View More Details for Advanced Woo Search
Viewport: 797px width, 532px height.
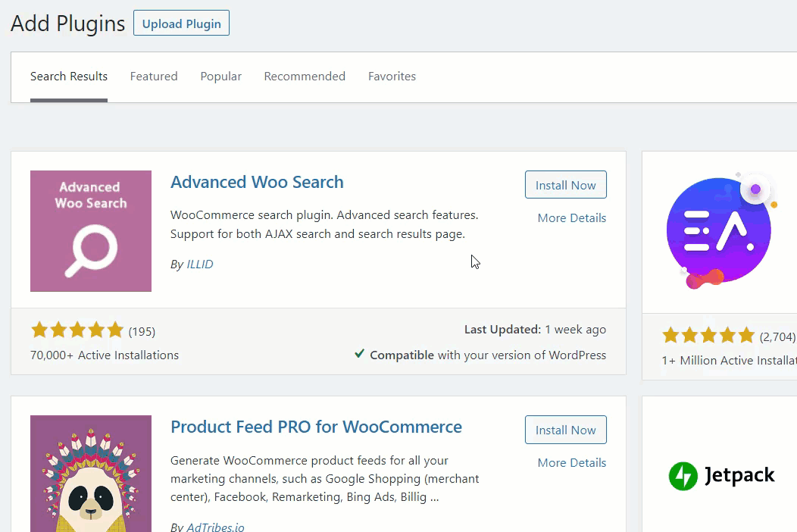coord(572,217)
